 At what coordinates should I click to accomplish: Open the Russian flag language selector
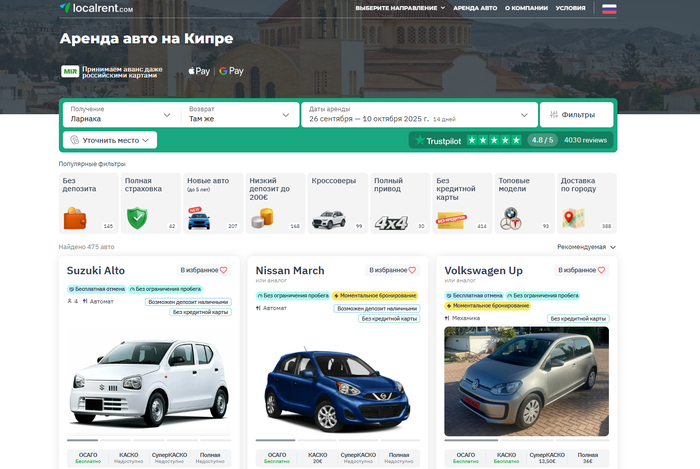608,8
